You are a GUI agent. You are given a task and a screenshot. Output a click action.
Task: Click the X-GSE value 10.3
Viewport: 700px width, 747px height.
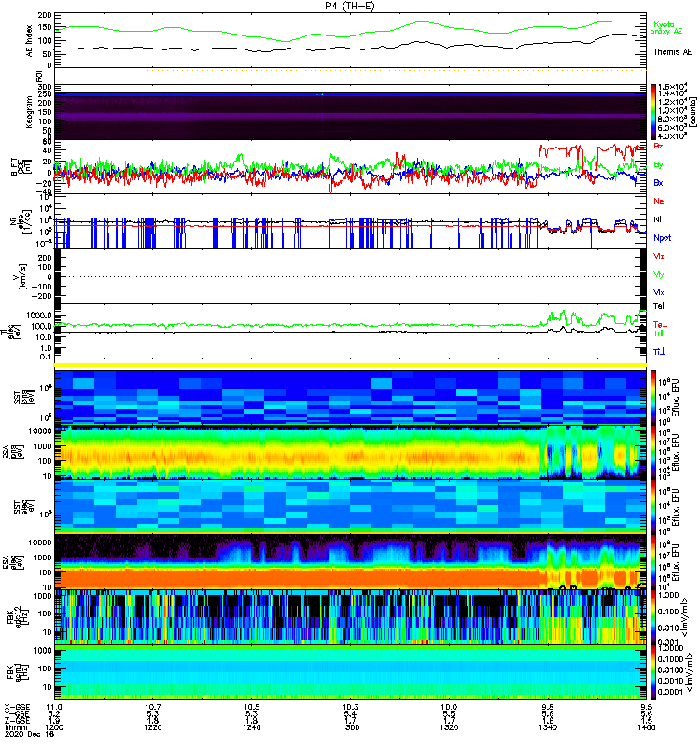tap(350, 707)
